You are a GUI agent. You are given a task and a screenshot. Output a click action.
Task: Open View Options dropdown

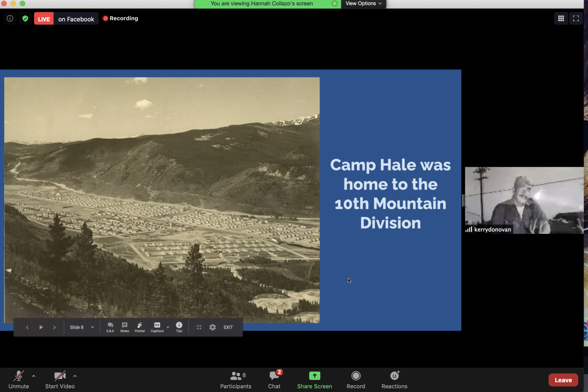pyautogui.click(x=363, y=4)
